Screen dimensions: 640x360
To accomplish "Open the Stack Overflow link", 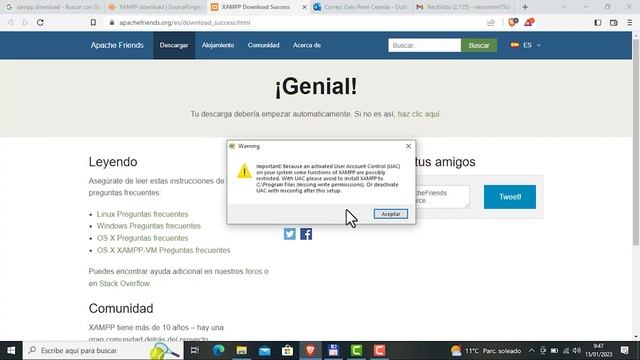I will 124,283.
